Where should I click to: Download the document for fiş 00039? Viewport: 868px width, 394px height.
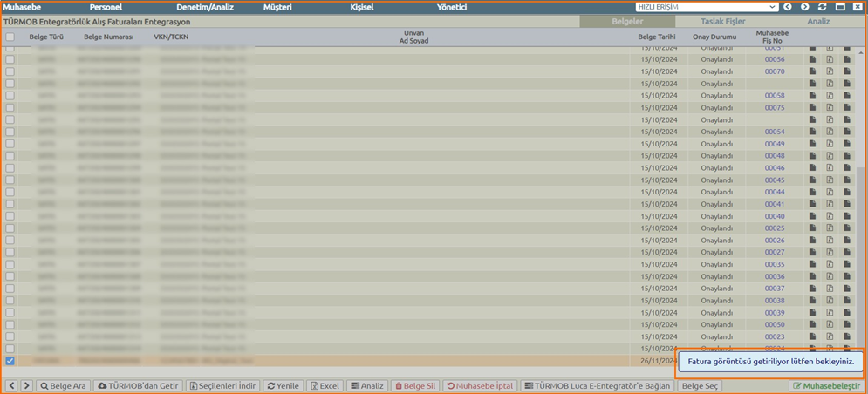pos(830,313)
